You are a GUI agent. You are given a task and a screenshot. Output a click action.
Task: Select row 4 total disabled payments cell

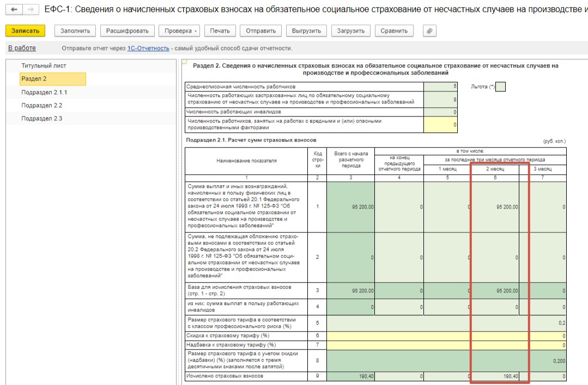click(x=350, y=307)
